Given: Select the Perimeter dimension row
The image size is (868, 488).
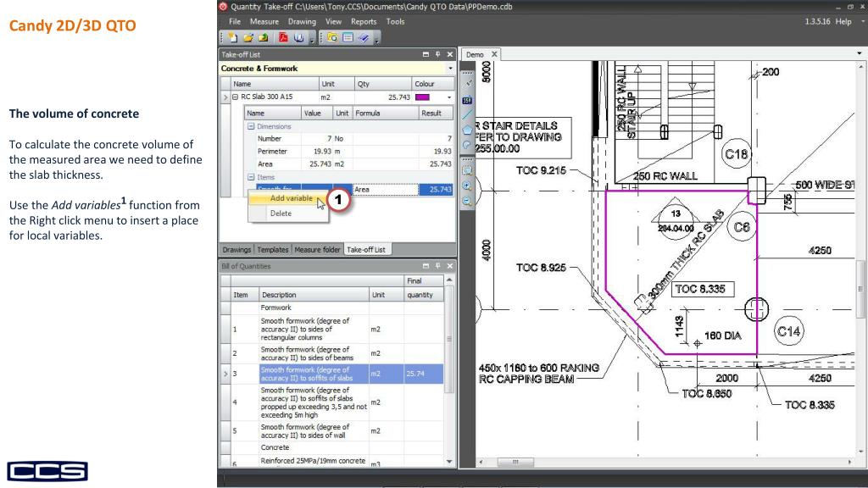Looking at the screenshot, I should (x=348, y=151).
